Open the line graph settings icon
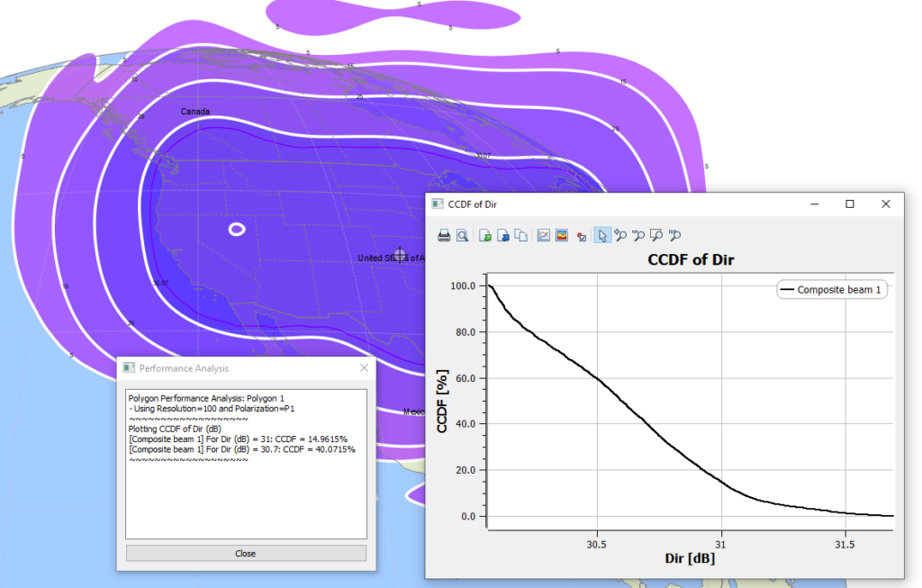 544,236
